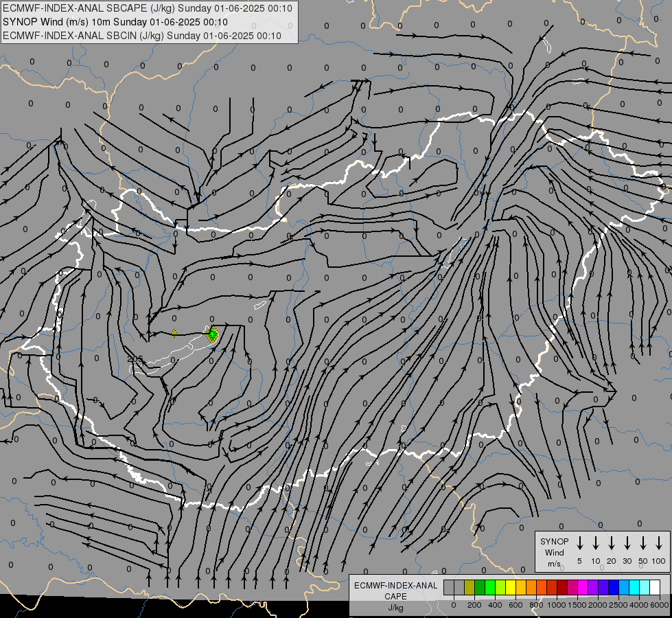Click the SBCIN title line
672x618 pixels.
tap(142, 36)
